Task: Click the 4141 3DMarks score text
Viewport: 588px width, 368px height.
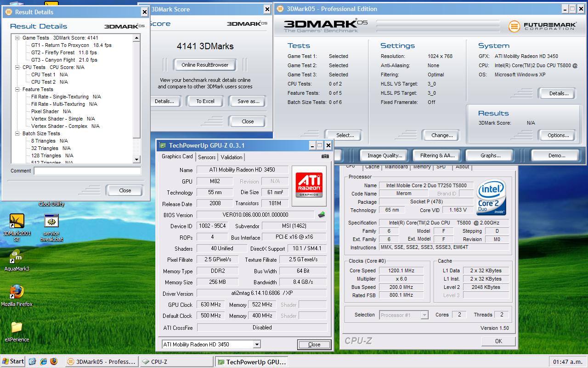Action: [205, 46]
